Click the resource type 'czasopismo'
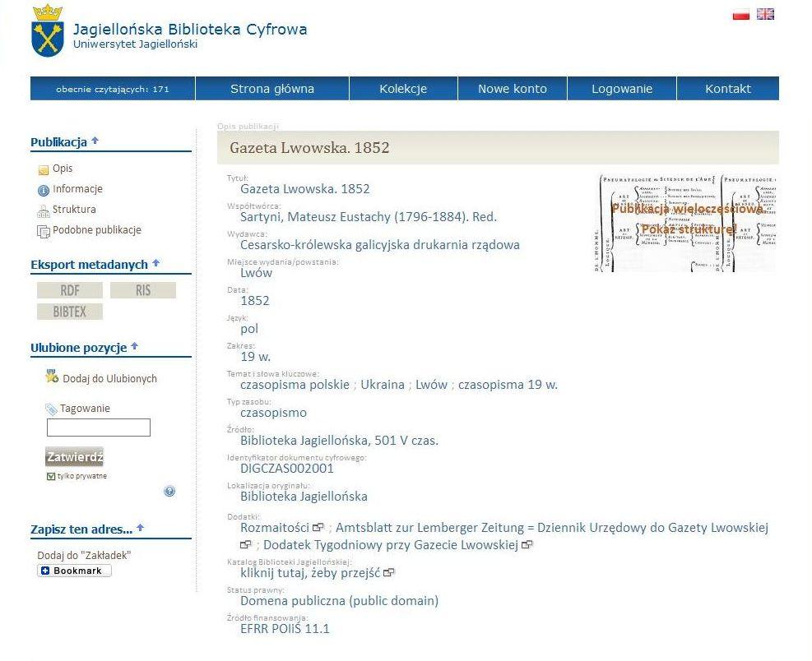Screen dimensions: 812x661 pyautogui.click(x=273, y=413)
